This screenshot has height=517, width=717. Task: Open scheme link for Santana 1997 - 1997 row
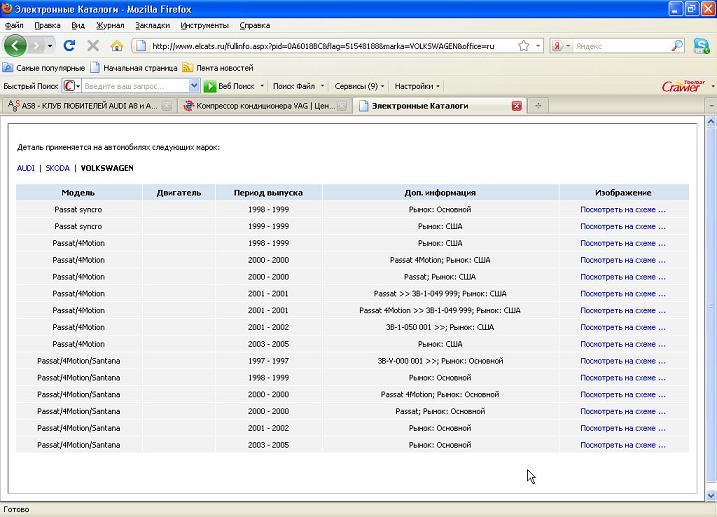[623, 361]
